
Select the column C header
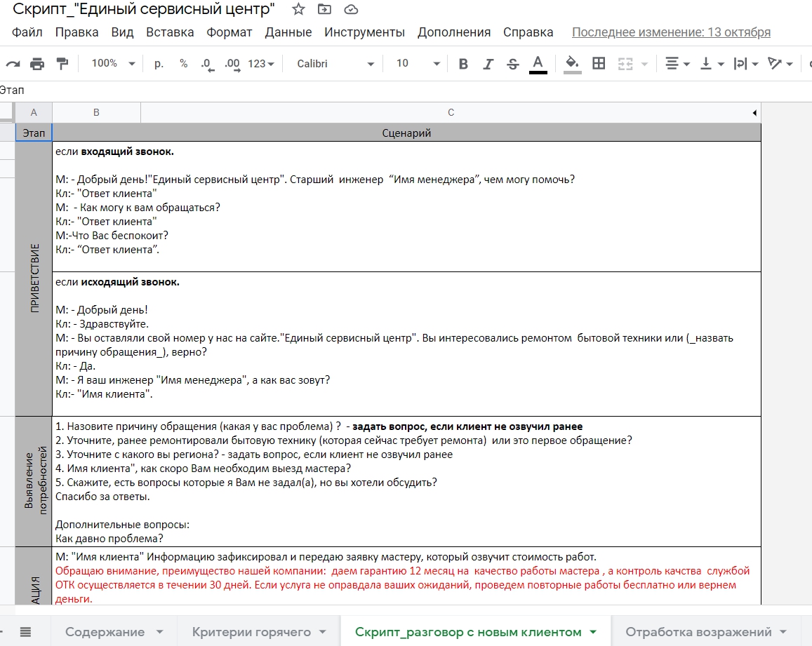click(x=451, y=113)
